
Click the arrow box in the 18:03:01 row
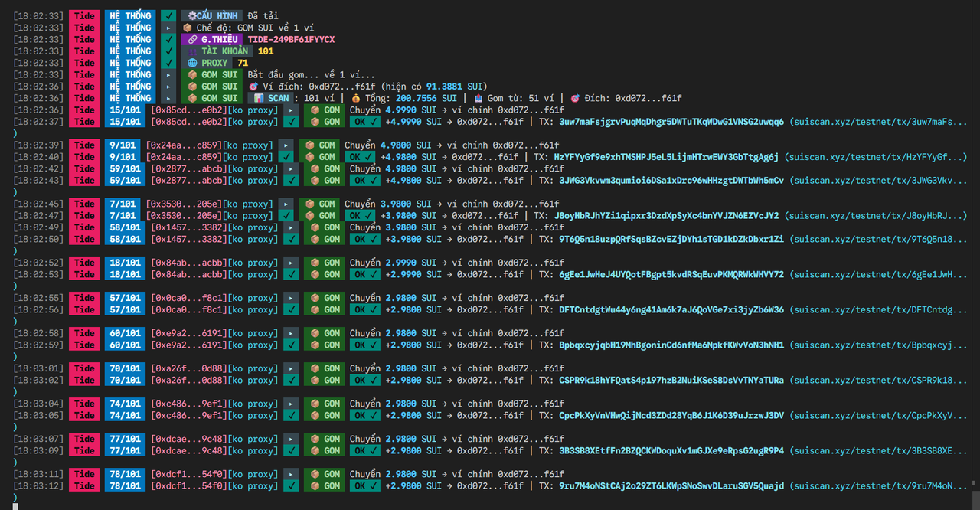[x=291, y=368]
